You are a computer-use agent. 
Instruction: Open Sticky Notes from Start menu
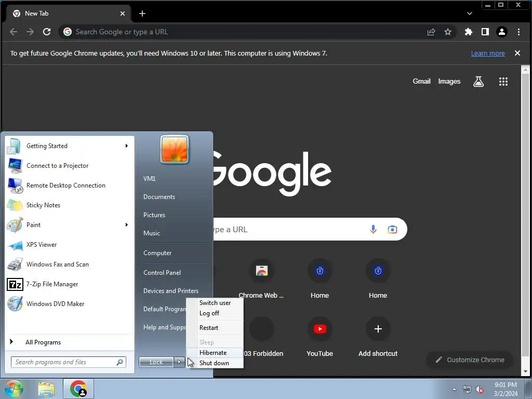coord(70,205)
